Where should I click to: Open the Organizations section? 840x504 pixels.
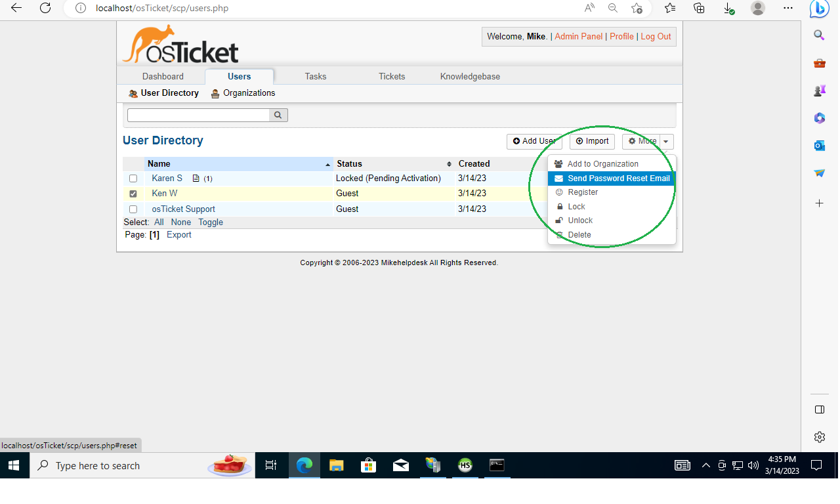[x=248, y=93]
